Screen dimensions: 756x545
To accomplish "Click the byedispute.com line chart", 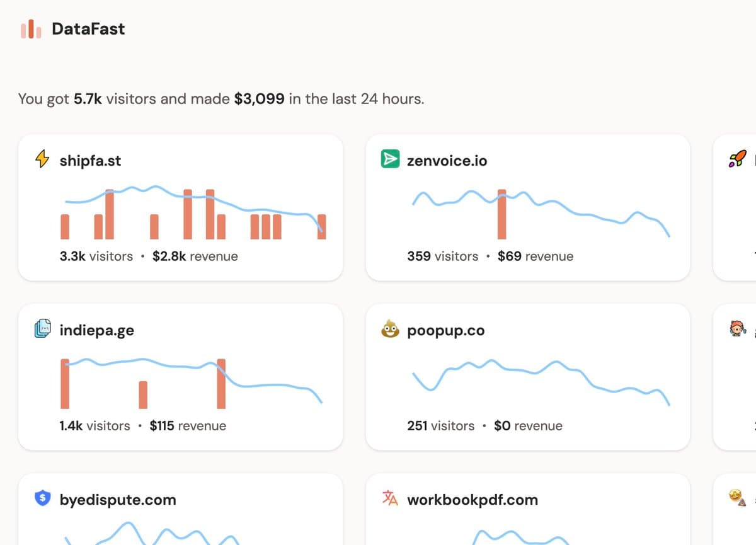I will (151, 533).
